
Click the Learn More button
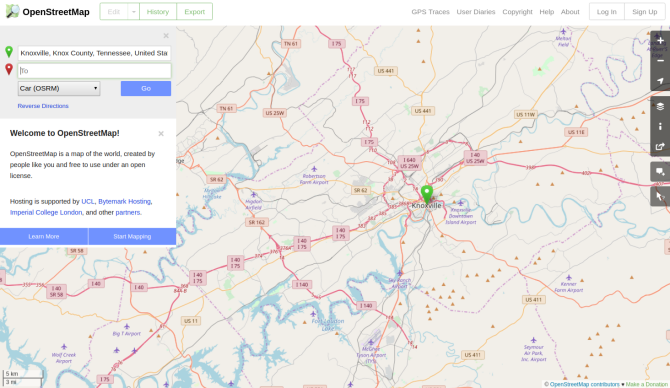pyautogui.click(x=44, y=236)
